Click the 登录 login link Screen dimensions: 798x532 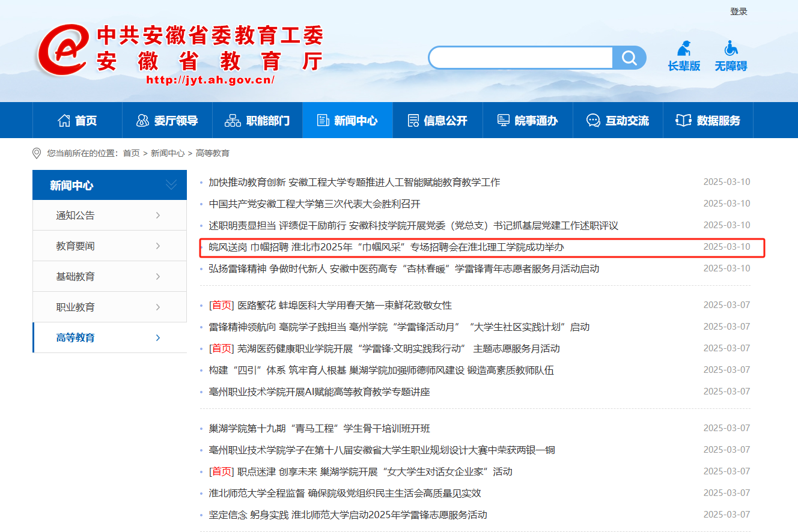click(739, 11)
